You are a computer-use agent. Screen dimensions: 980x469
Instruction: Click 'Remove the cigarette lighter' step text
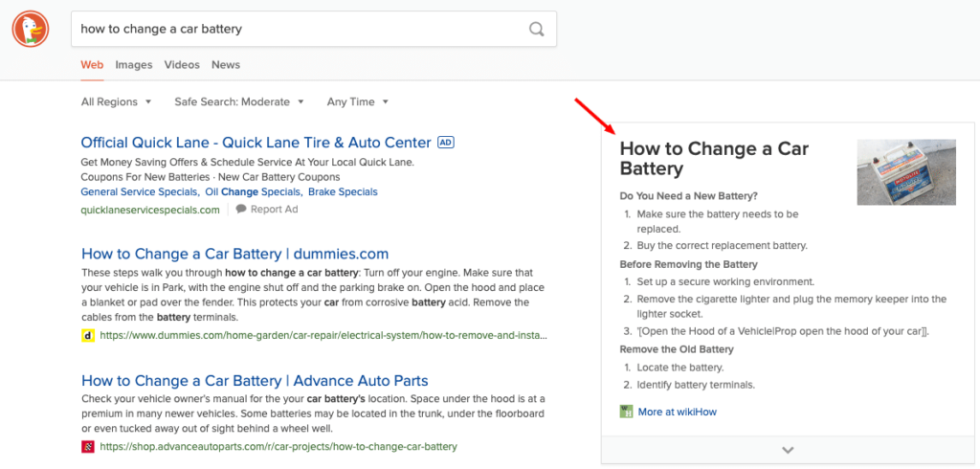[791, 306]
